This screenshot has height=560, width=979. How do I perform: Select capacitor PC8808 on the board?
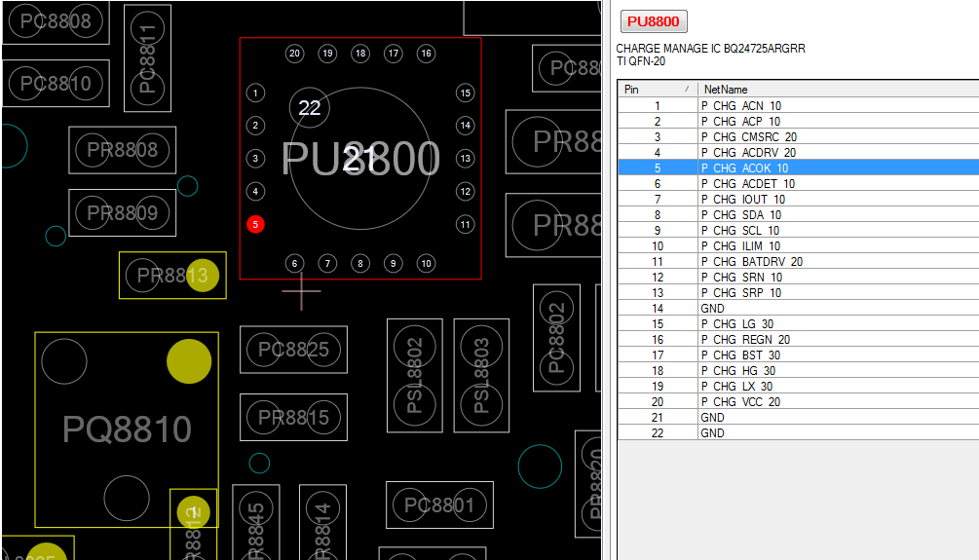[x=56, y=21]
